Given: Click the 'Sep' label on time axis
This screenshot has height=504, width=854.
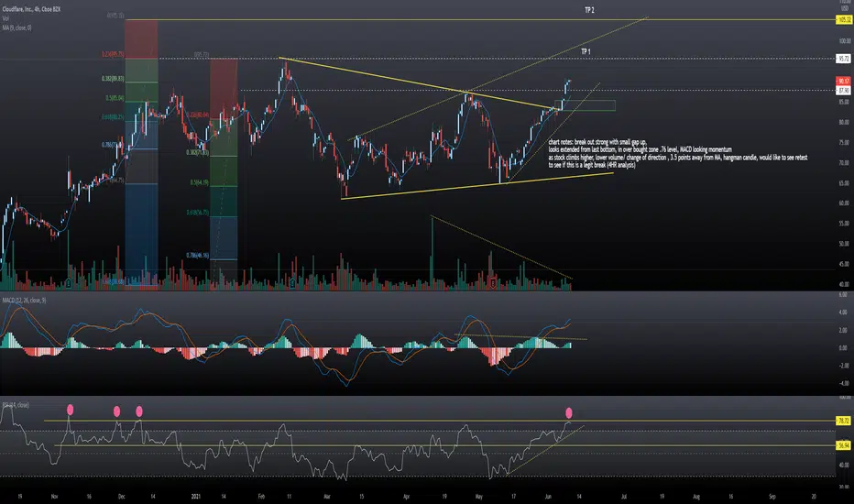Looking at the screenshot, I should [x=772, y=497].
